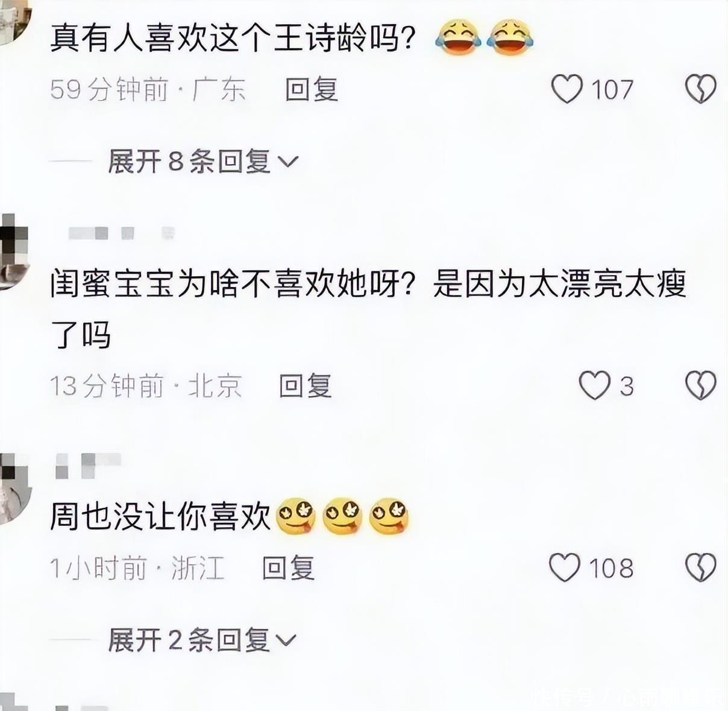The width and height of the screenshot is (728, 711).
Task: Like the 闺蜜宝宝 comment from 北京
Action: point(595,385)
